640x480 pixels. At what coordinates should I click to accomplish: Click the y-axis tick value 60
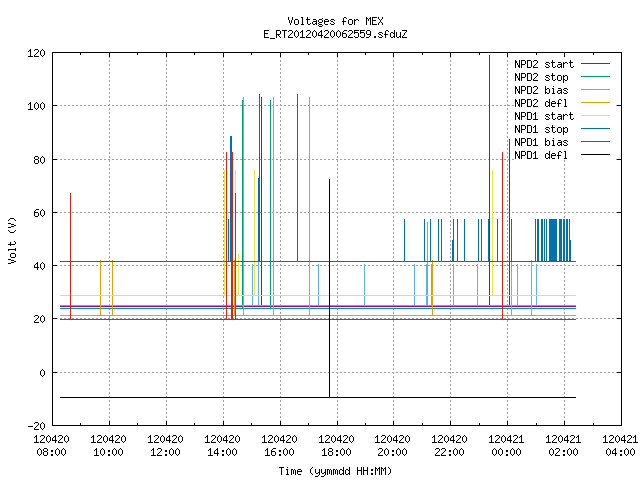(39, 213)
